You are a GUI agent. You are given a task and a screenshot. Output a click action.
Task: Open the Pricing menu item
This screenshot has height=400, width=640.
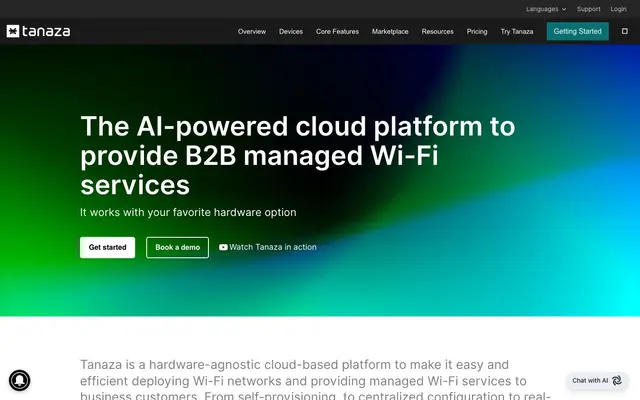477,31
